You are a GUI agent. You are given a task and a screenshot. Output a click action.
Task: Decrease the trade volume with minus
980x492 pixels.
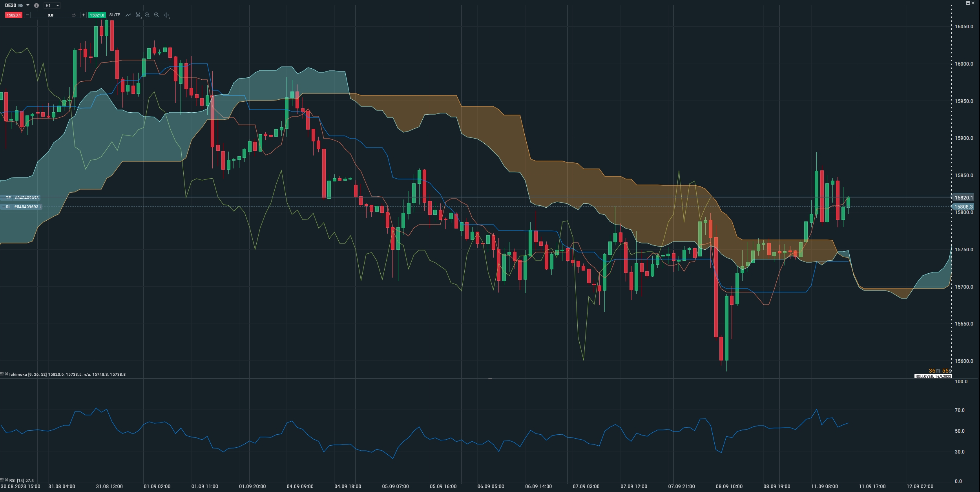(x=27, y=15)
